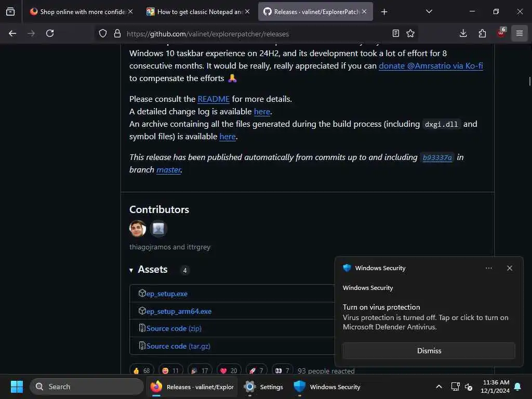Collapse the Assets section triangle
The width and height of the screenshot is (532, 399).
click(x=131, y=270)
